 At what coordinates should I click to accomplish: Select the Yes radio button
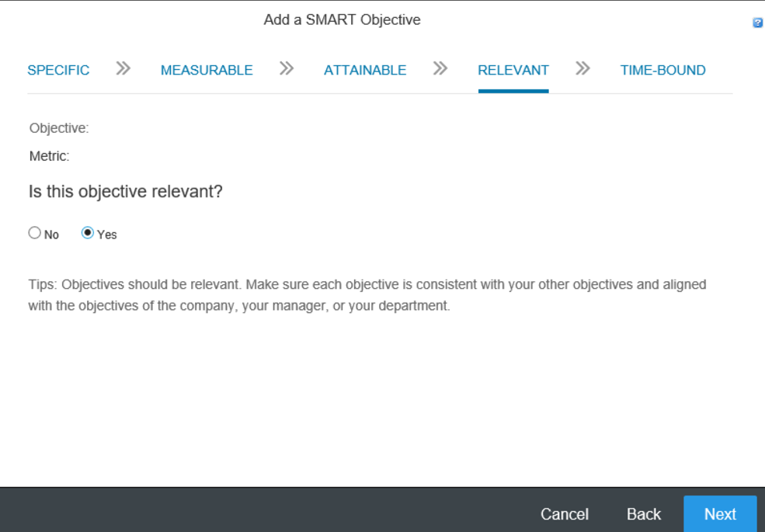click(x=87, y=233)
